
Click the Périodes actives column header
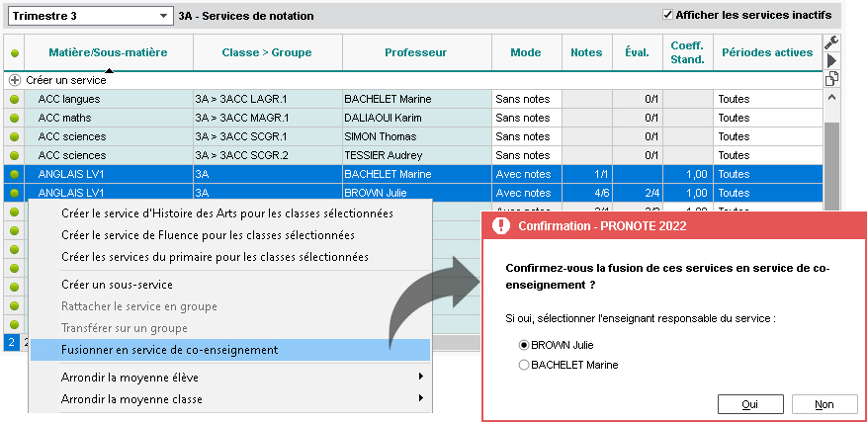pos(768,53)
